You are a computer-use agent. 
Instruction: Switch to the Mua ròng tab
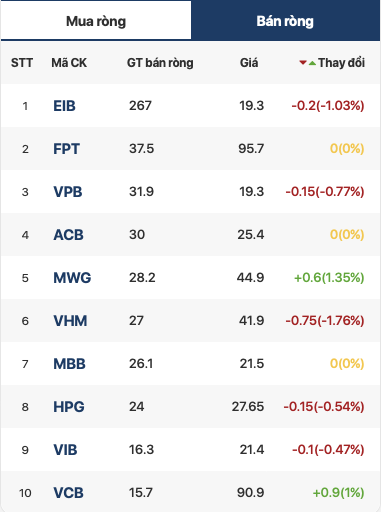coord(96,21)
